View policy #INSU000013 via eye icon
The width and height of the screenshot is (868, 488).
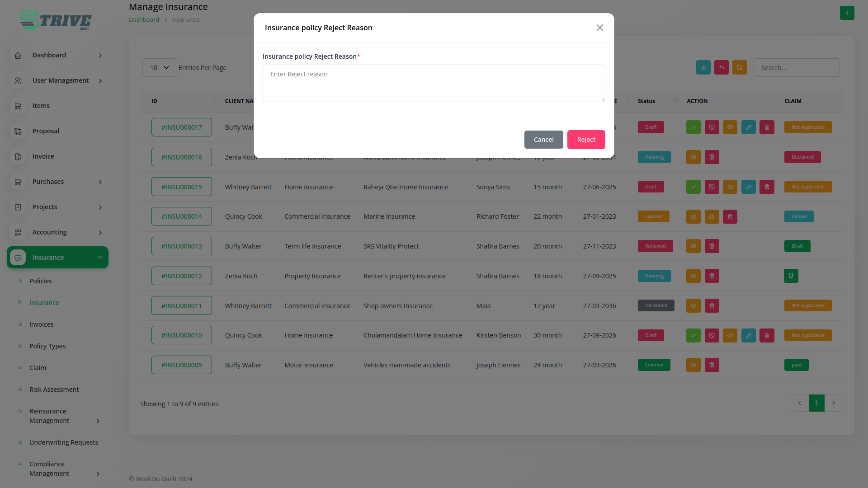pyautogui.click(x=693, y=246)
